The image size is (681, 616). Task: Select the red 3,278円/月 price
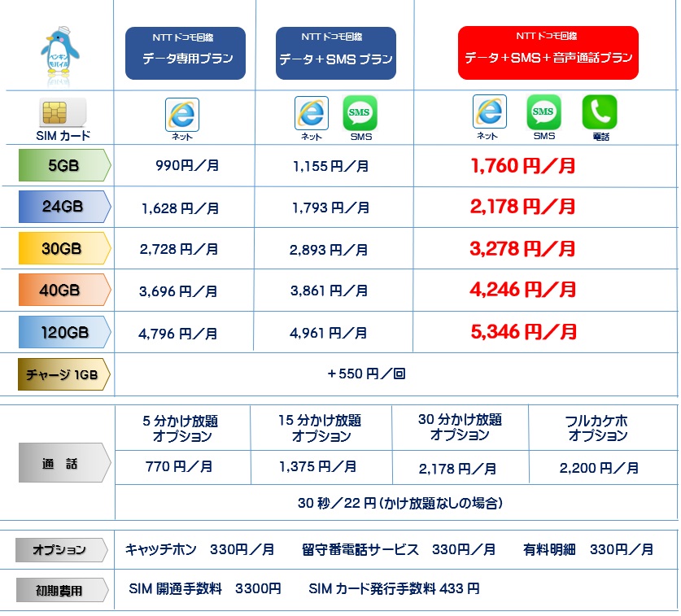pyautogui.click(x=522, y=249)
